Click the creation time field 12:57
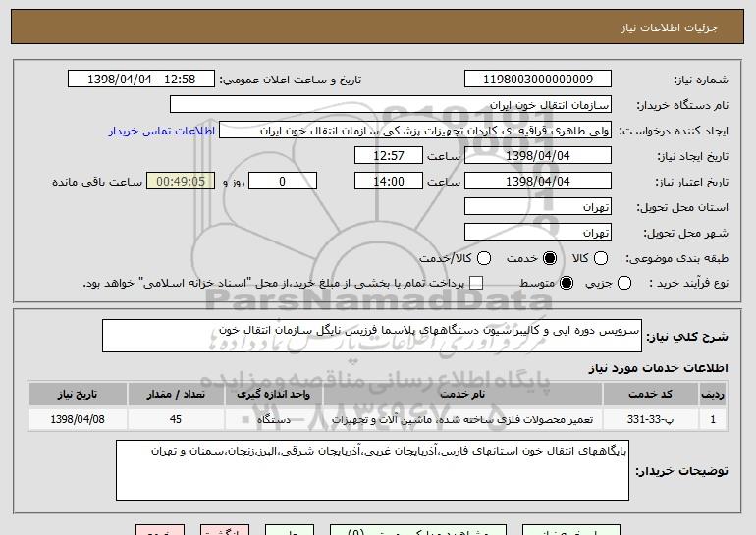Image resolution: width=756 pixels, height=535 pixels. pyautogui.click(x=389, y=156)
